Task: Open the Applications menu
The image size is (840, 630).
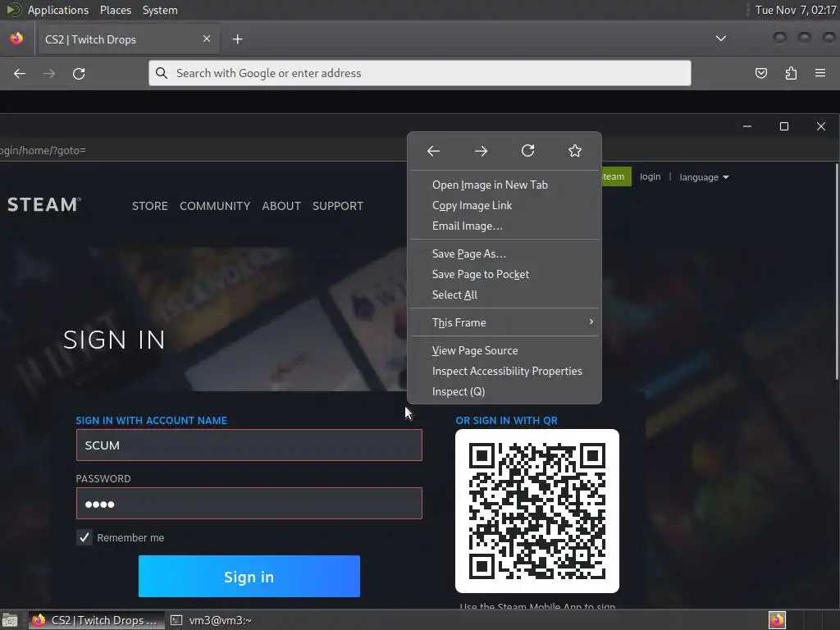Action: 58,10
